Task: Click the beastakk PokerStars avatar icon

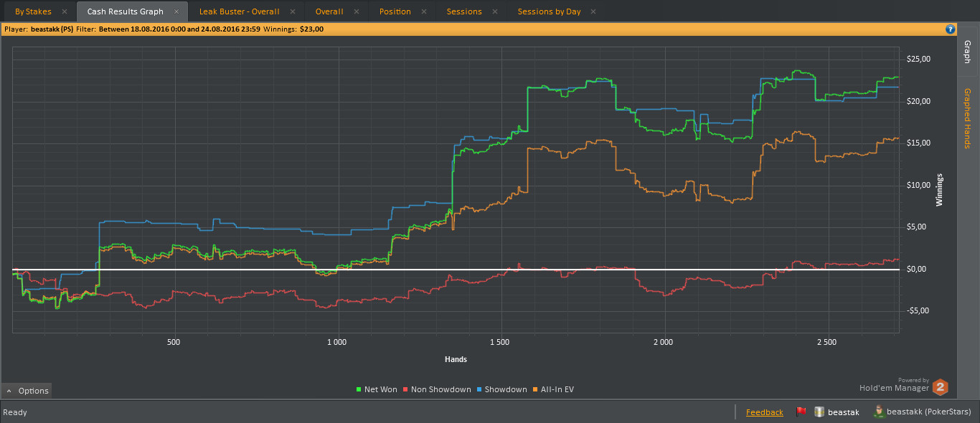Action: pyautogui.click(x=878, y=412)
